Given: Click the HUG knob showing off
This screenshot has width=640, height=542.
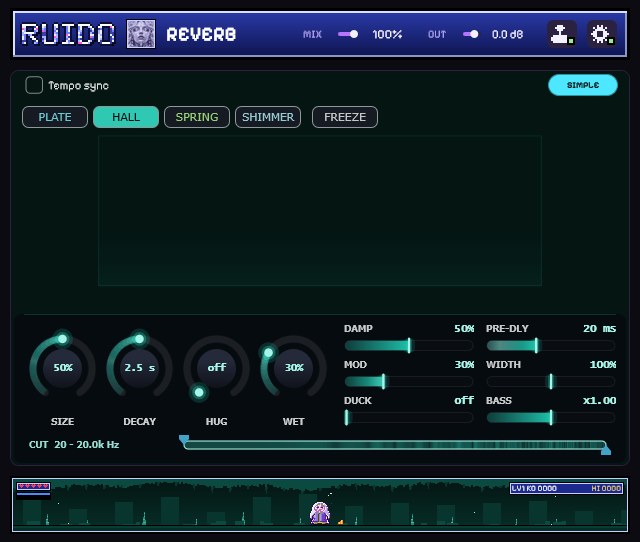Looking at the screenshot, I should point(216,367).
